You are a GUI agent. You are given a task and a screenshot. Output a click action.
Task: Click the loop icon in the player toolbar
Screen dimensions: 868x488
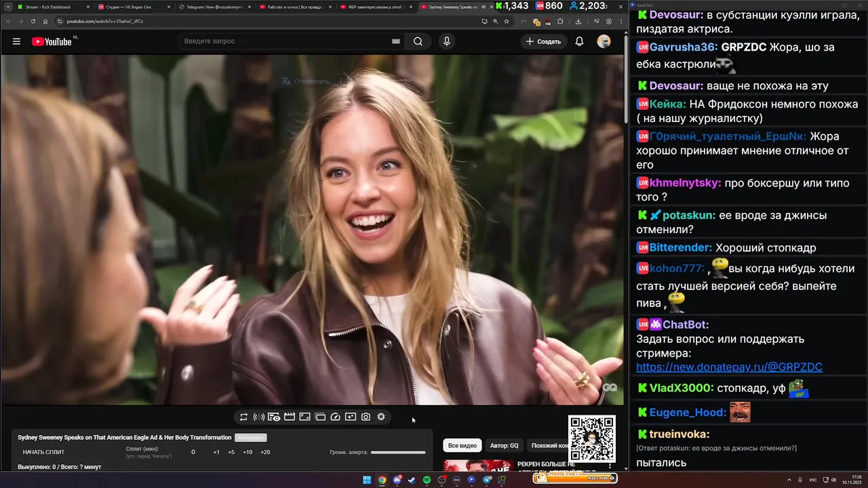click(x=243, y=417)
